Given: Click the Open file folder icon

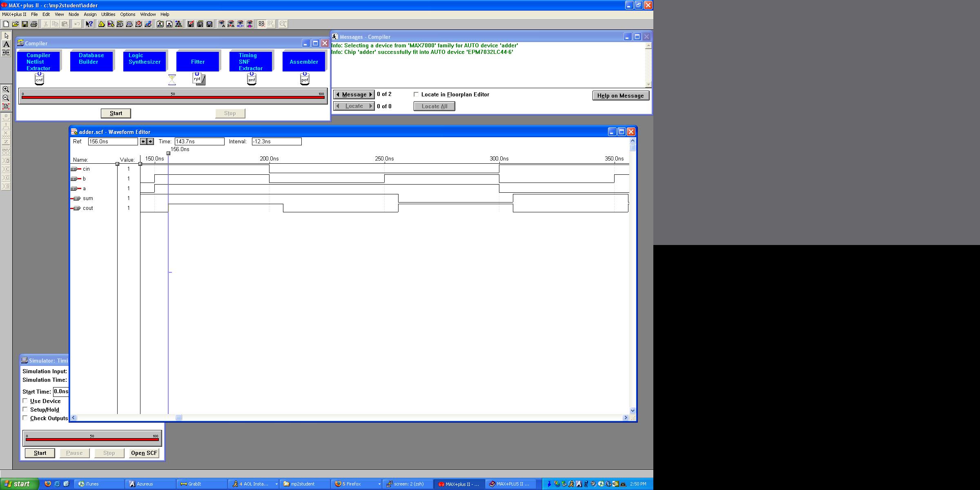Looking at the screenshot, I should 16,24.
